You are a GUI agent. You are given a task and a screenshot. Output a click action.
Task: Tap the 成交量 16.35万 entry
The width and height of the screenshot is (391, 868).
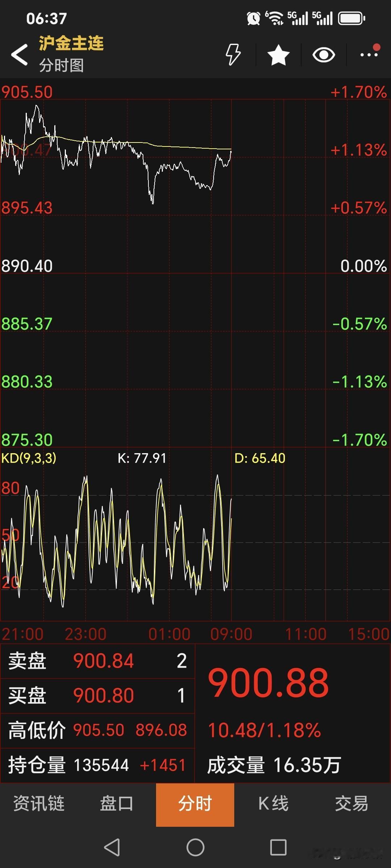pyautogui.click(x=274, y=765)
